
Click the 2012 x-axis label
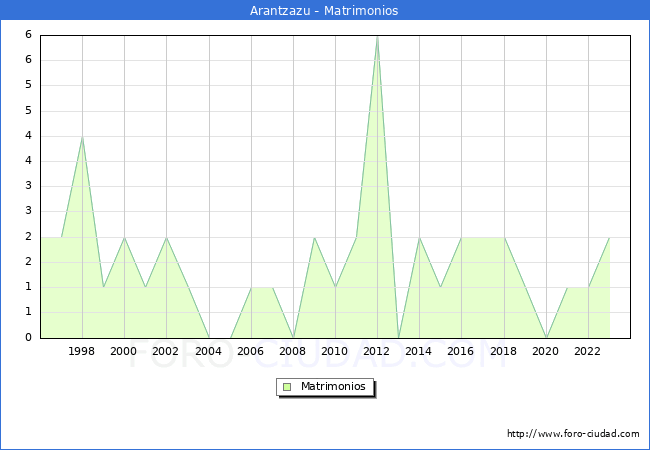click(x=377, y=351)
